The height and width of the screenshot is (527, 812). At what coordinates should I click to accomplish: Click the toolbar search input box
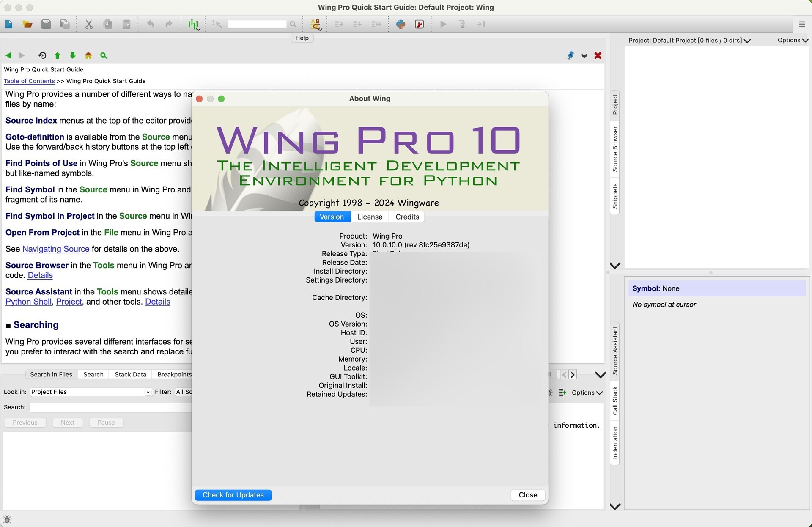257,25
